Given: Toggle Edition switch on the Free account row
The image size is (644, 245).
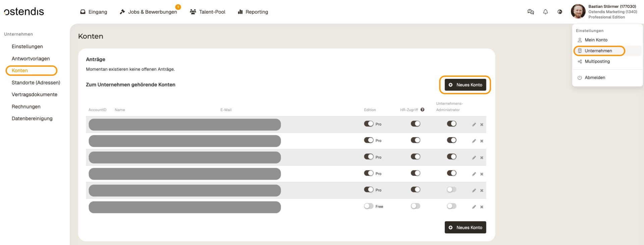Looking at the screenshot, I should pyautogui.click(x=369, y=206).
